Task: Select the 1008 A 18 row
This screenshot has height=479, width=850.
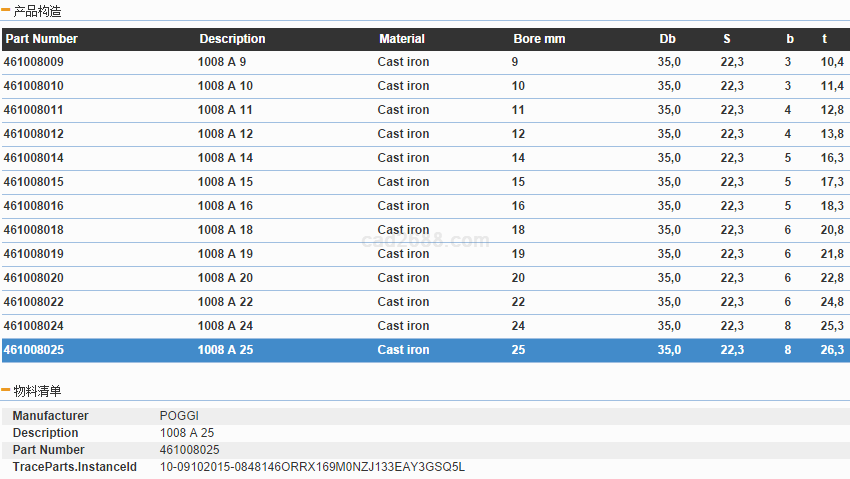Action: 225,230
